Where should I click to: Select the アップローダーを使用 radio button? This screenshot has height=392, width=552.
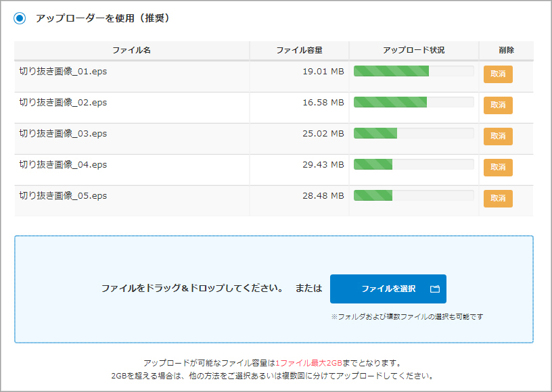click(20, 18)
